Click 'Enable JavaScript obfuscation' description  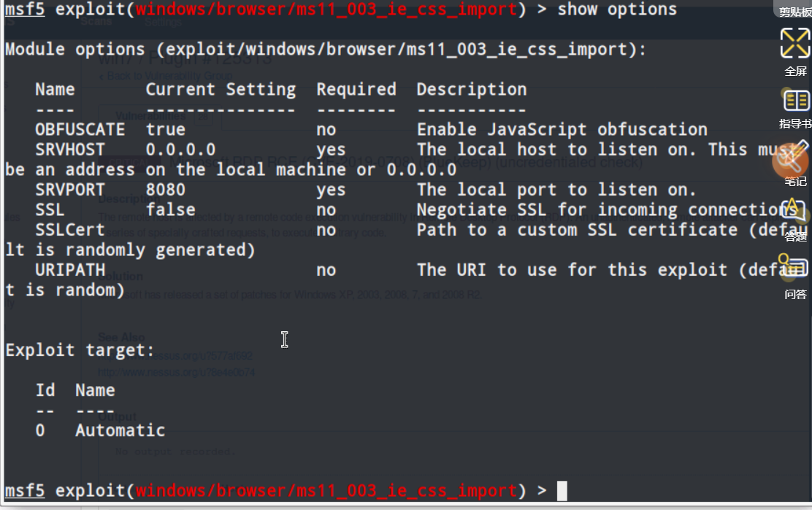(562, 129)
